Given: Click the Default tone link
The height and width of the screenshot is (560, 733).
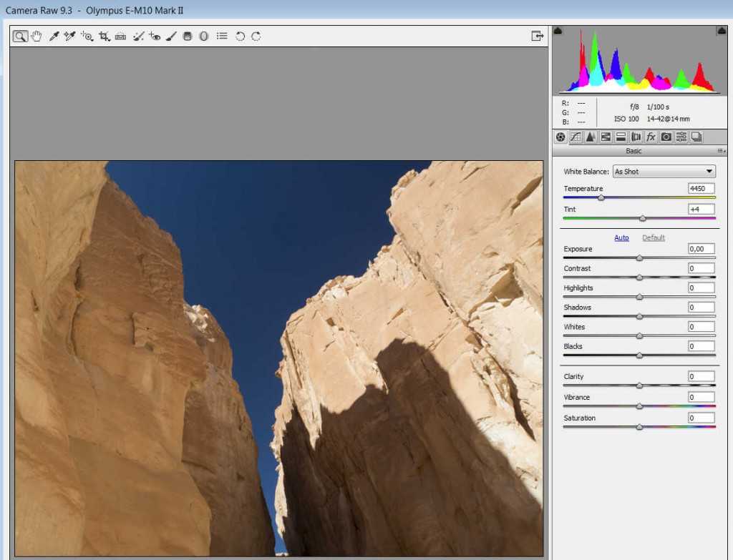Looking at the screenshot, I should click(x=653, y=237).
